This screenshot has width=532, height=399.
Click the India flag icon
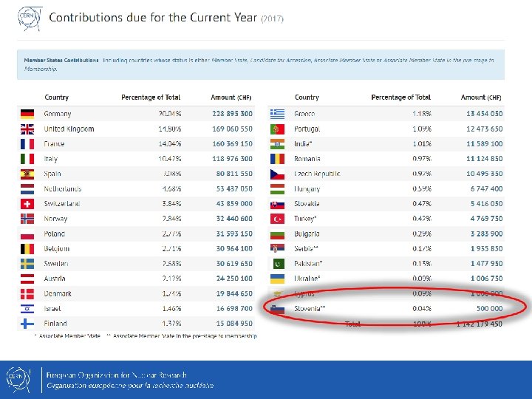pos(277,144)
